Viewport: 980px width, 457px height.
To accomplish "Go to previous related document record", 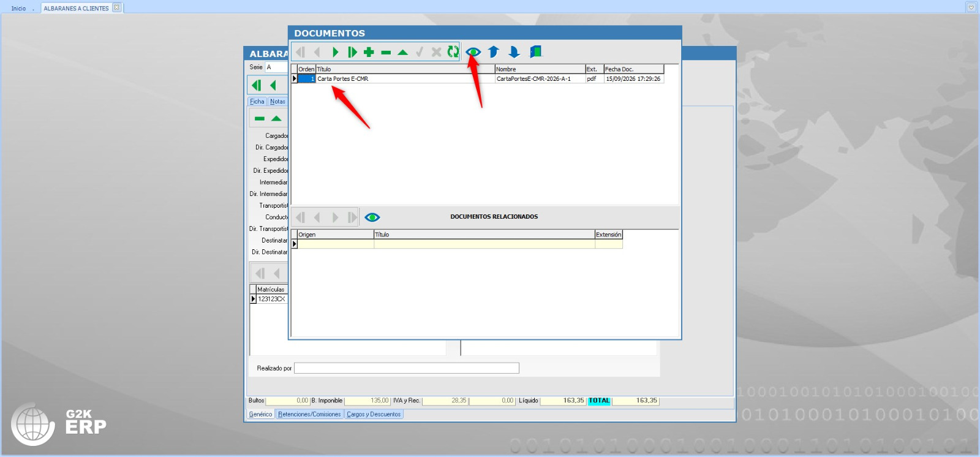I will (x=317, y=217).
